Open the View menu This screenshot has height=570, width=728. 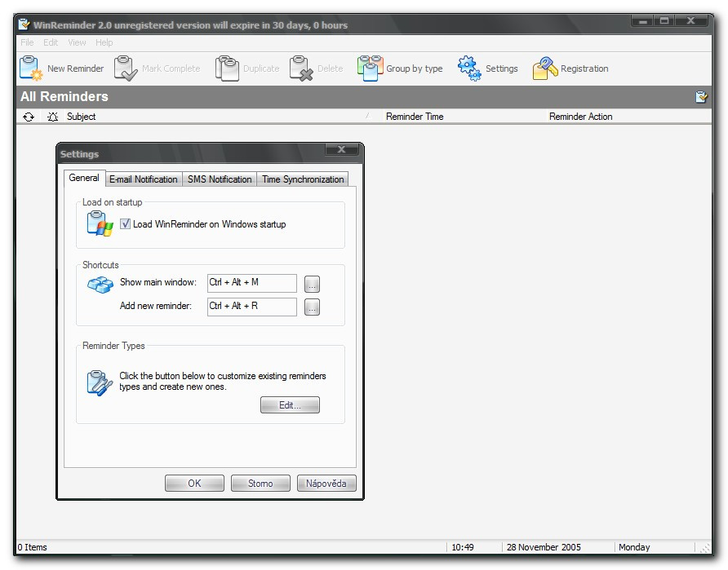[77, 42]
